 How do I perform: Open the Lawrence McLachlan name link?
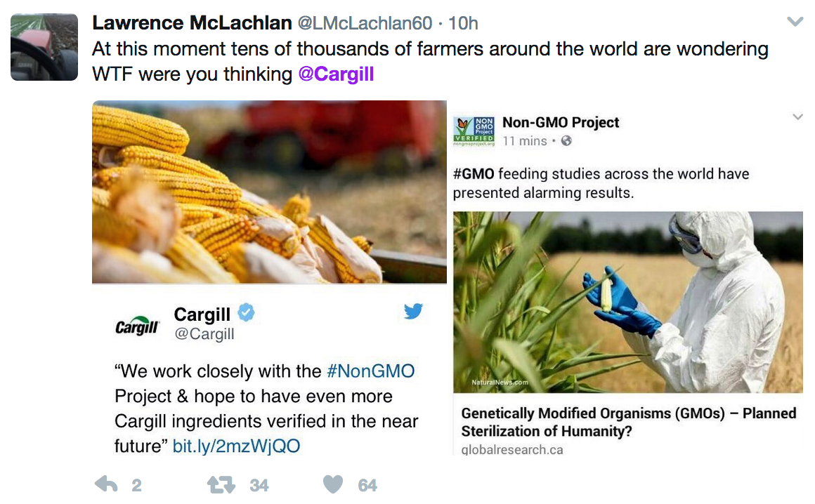[192, 23]
